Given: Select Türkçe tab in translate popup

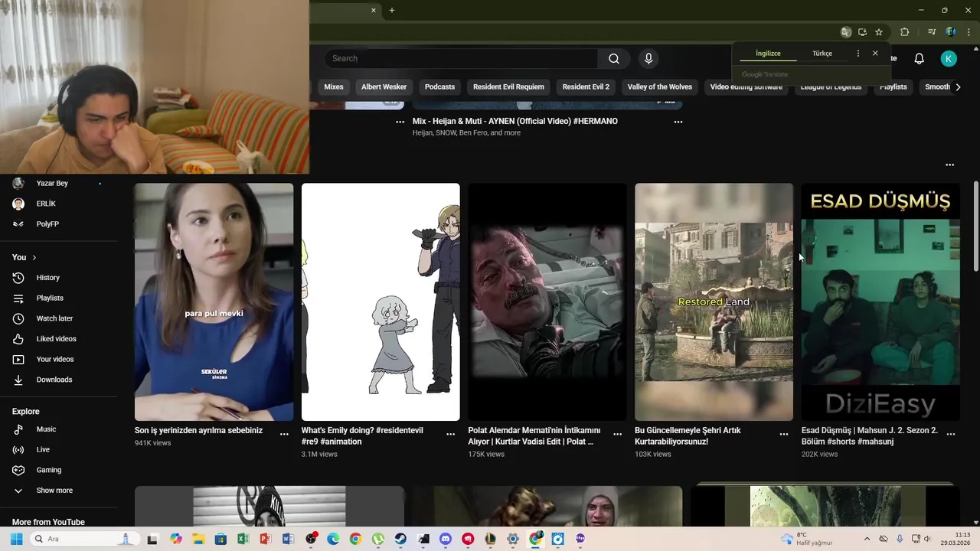Looking at the screenshot, I should pyautogui.click(x=822, y=54).
